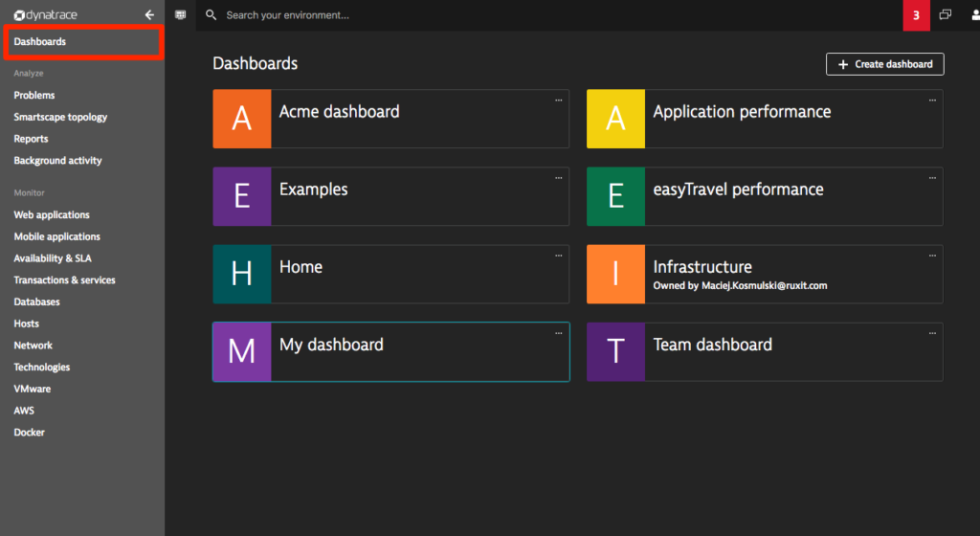This screenshot has width=980, height=536.
Task: Open more options for Infrastructure
Action: point(932,256)
